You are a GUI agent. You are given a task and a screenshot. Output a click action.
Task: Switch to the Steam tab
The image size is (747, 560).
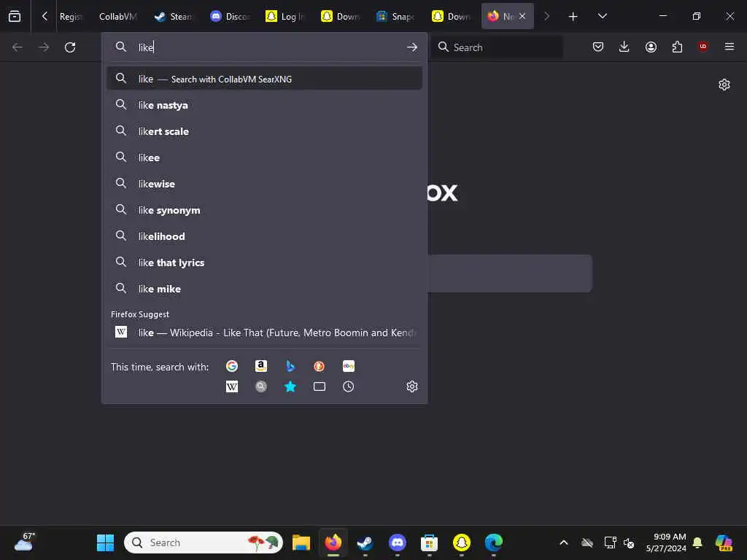coord(174,16)
